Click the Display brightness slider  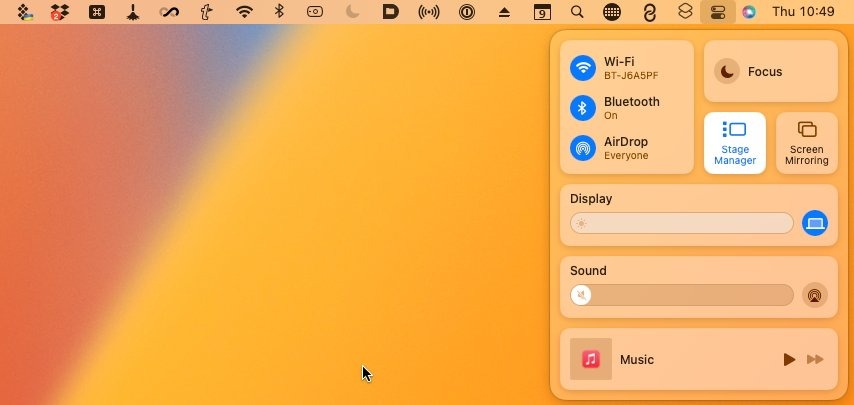pyautogui.click(x=681, y=223)
